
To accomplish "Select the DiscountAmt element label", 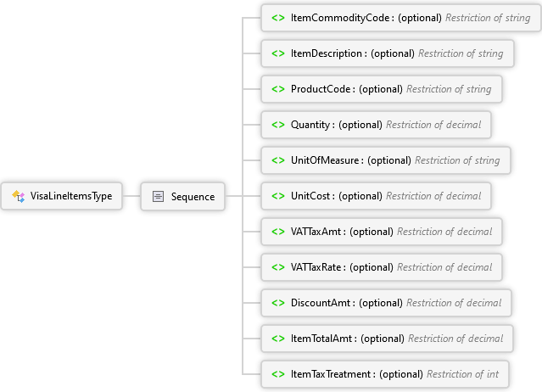I will click(322, 303).
